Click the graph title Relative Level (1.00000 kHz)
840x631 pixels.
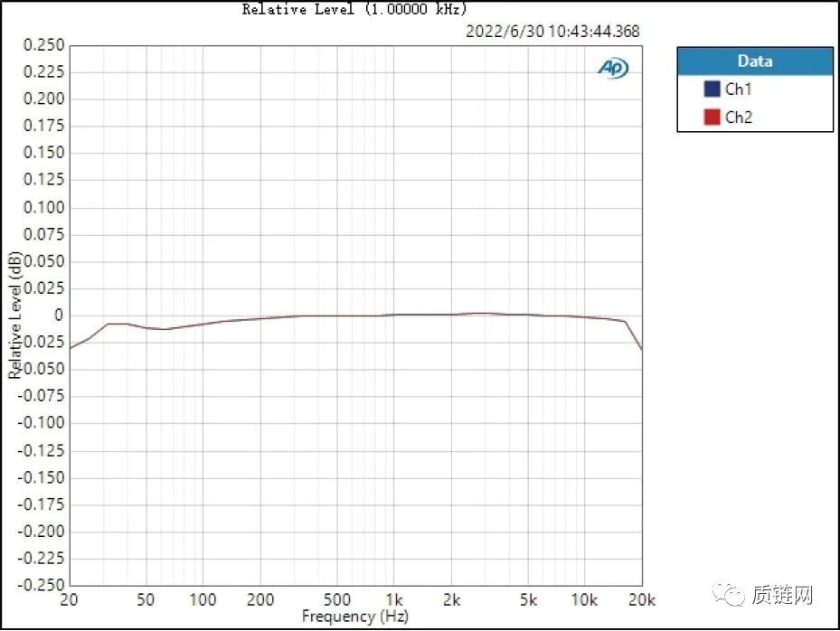(x=354, y=8)
